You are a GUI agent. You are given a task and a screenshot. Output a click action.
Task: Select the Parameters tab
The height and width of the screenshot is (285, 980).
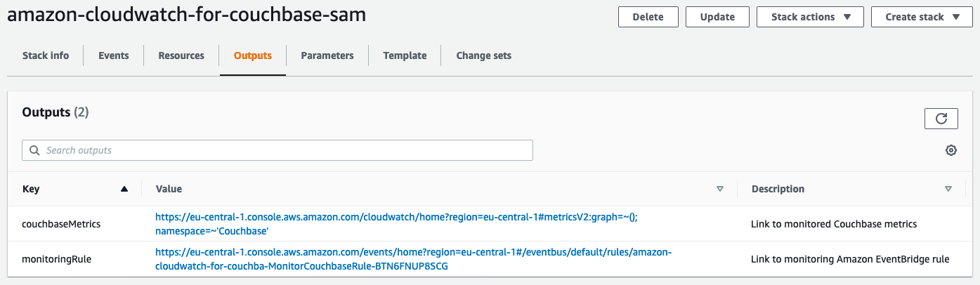click(327, 55)
